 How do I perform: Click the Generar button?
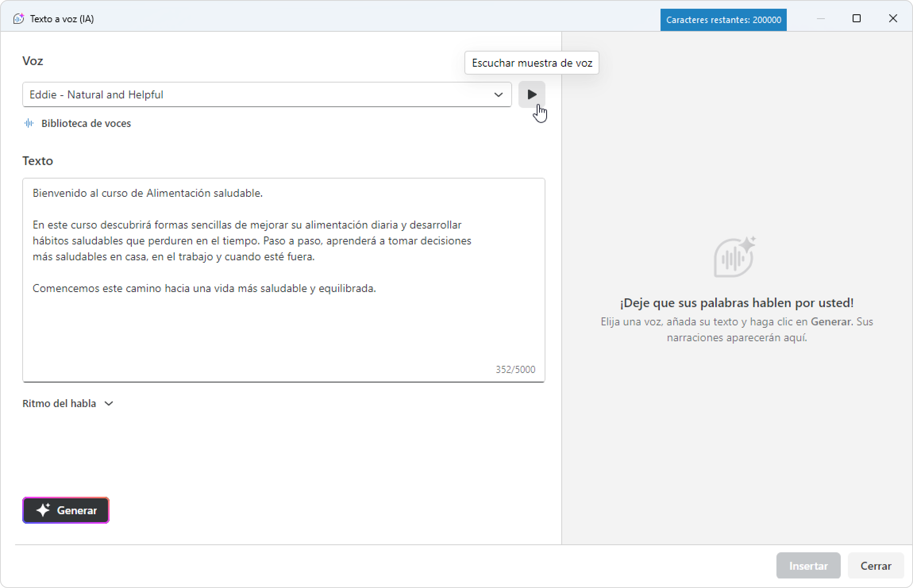click(x=66, y=510)
